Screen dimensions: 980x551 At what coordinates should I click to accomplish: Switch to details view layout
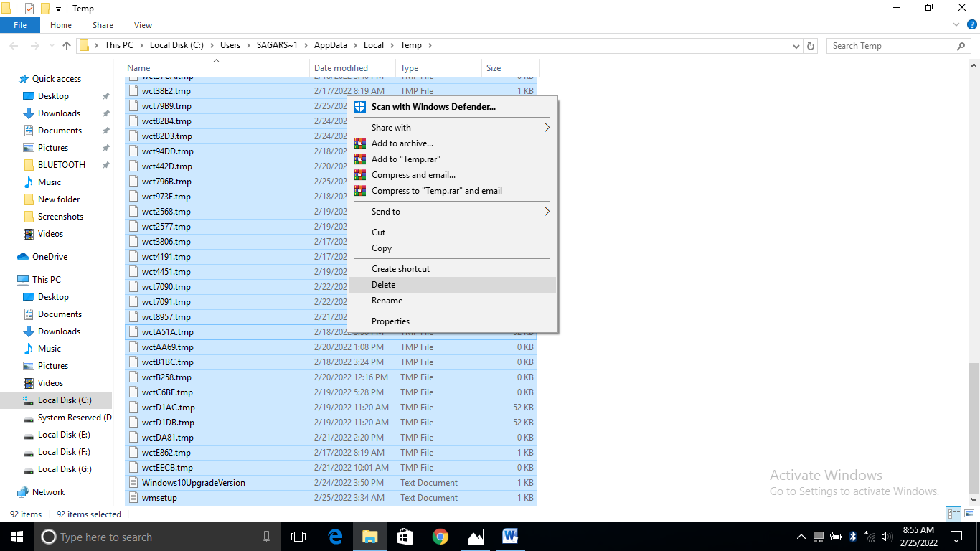coord(953,514)
